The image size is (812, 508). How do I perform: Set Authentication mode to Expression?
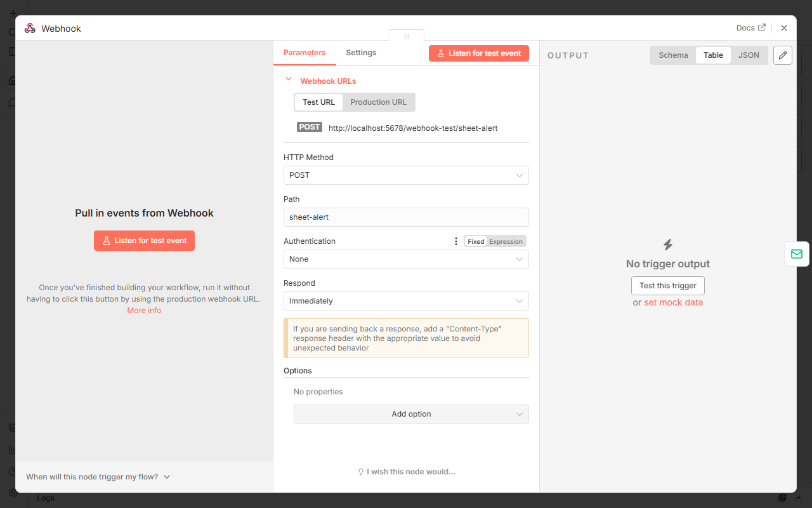pos(506,241)
